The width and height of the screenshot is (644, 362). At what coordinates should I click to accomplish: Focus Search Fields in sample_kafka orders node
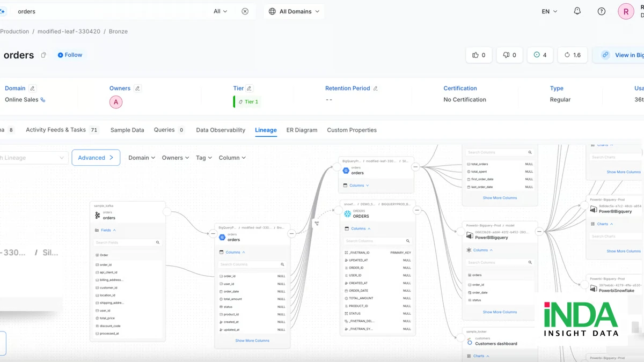coord(127,243)
